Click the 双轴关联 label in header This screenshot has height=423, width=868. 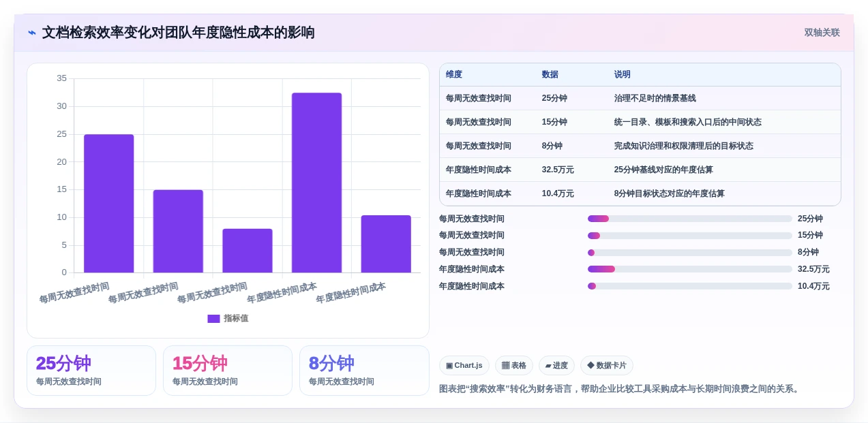822,33
